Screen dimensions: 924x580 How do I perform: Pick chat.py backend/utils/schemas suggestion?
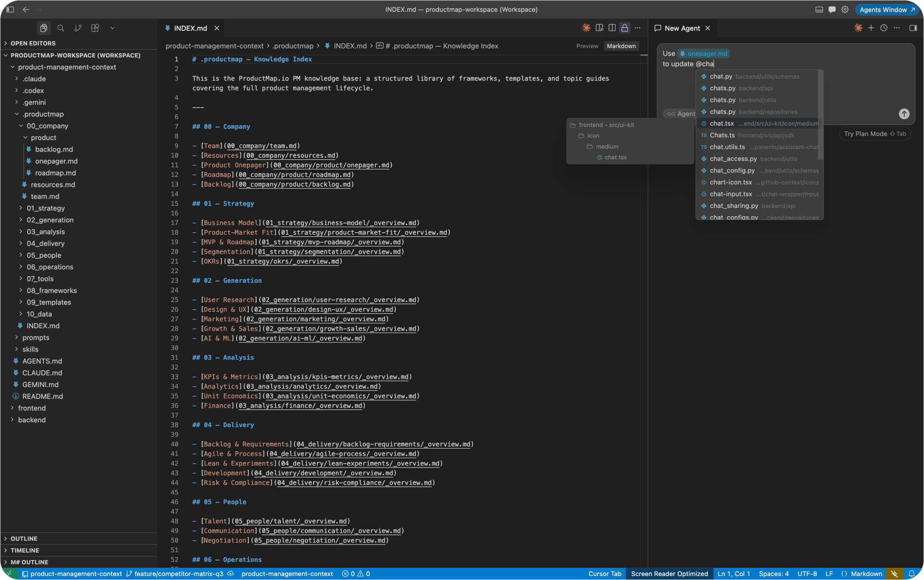coord(757,76)
